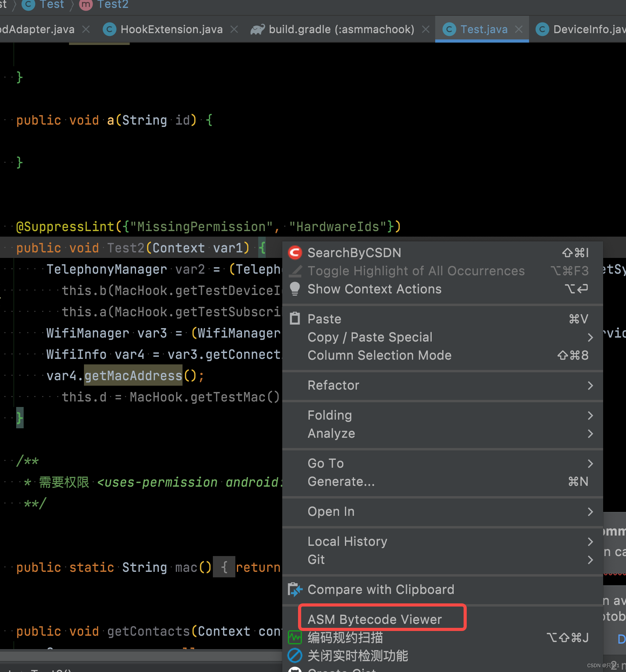Click the Test class icon in breadcrumb
The height and width of the screenshot is (672, 626).
pos(28,5)
